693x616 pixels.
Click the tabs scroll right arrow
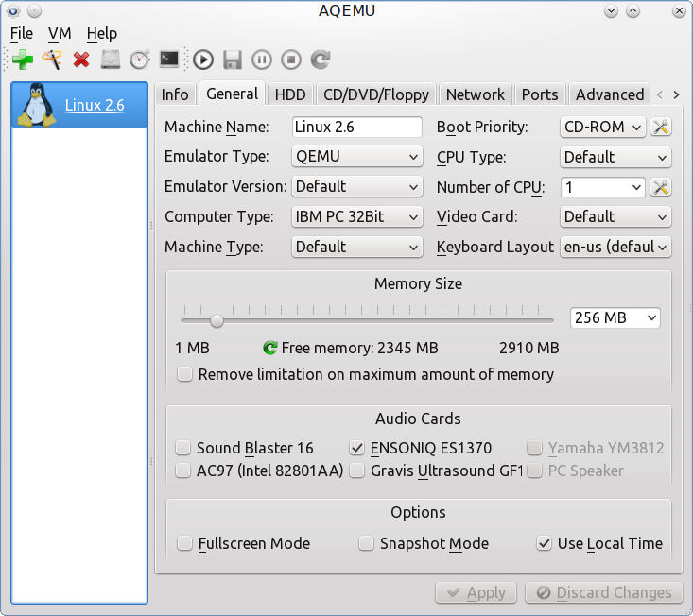point(676,94)
